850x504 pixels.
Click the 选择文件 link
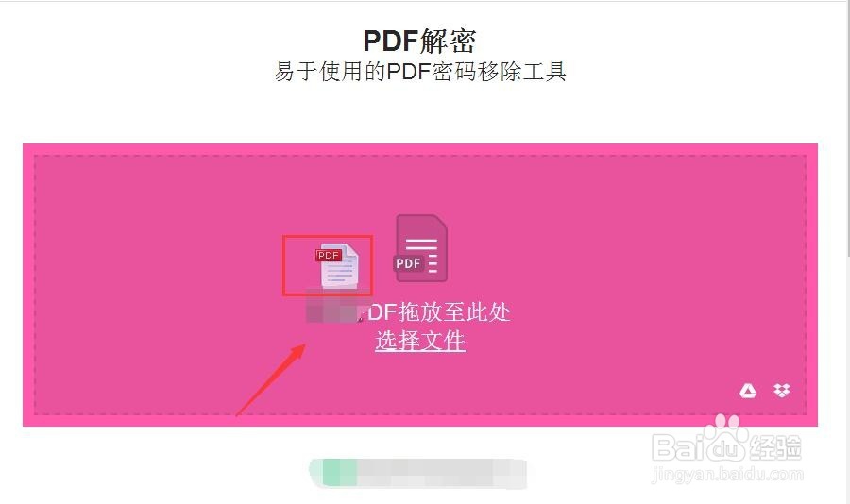click(420, 341)
